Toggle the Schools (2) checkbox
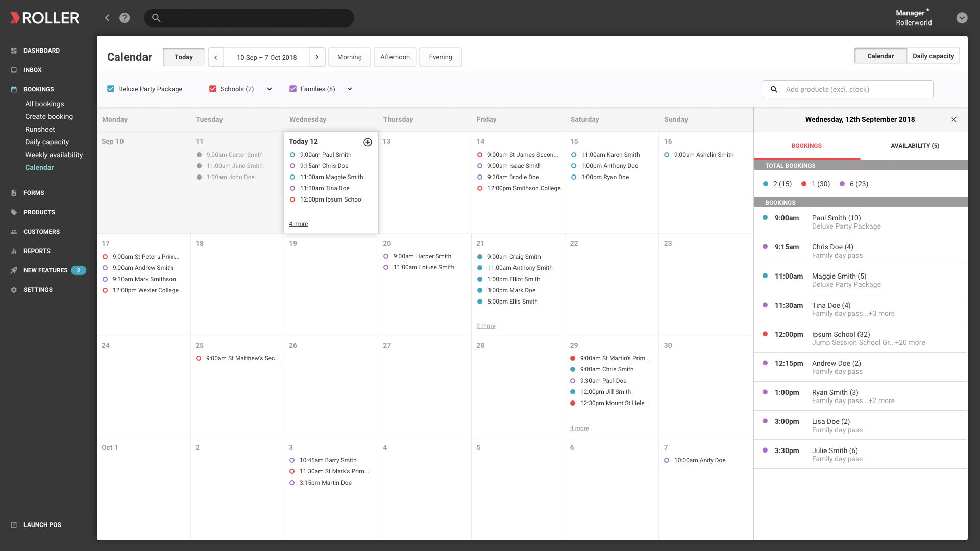The image size is (980, 551). (x=213, y=89)
